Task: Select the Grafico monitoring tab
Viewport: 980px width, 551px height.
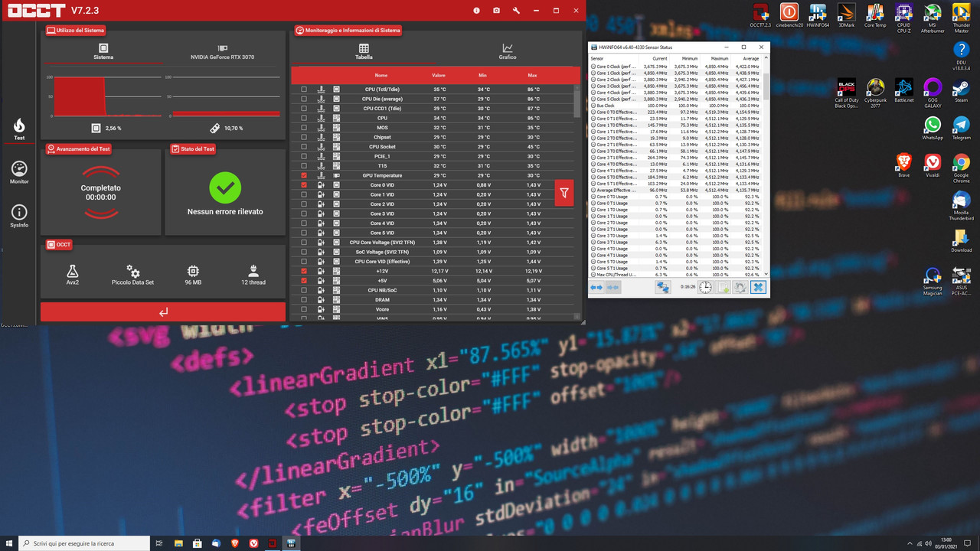Action: click(508, 52)
